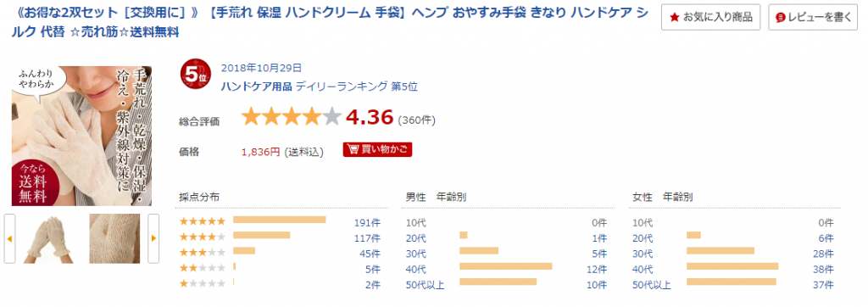Open the product title link
868x307 pixels.
pos(325,22)
